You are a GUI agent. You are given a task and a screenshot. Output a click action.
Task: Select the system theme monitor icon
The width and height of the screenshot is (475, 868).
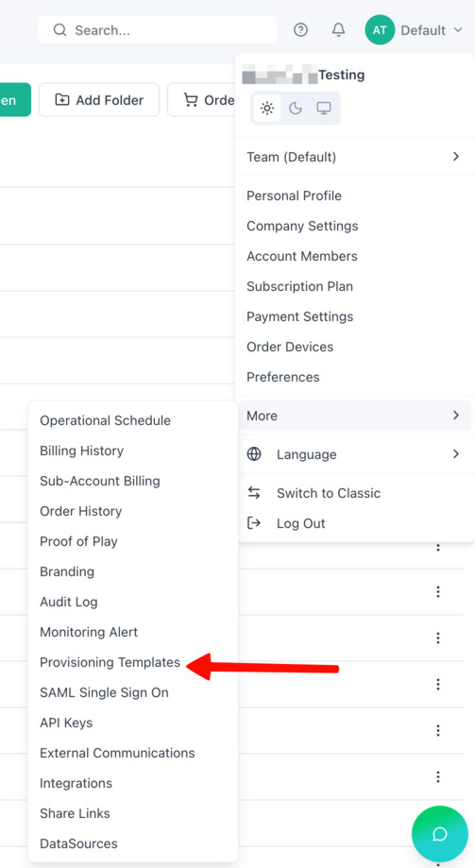point(324,108)
